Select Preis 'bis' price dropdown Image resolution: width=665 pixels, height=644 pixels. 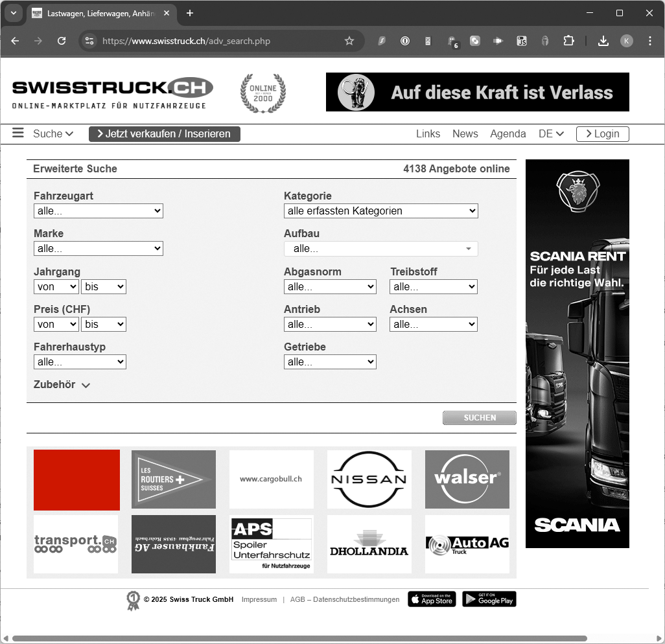(104, 325)
